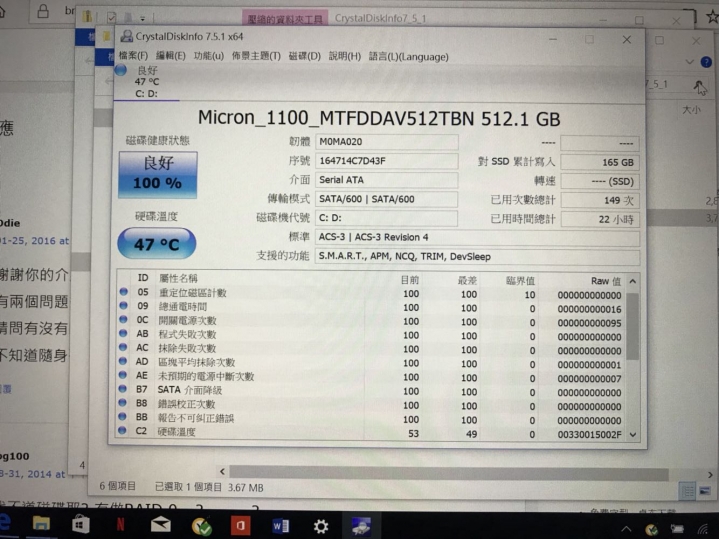Open the 語言(L)(Language) menu
This screenshot has height=539, width=720.
[x=408, y=56]
